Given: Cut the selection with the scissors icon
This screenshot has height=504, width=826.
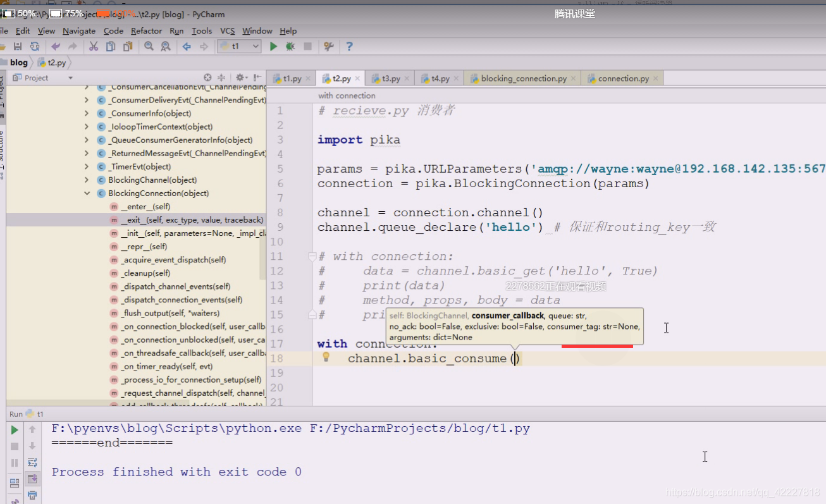Looking at the screenshot, I should (x=94, y=46).
